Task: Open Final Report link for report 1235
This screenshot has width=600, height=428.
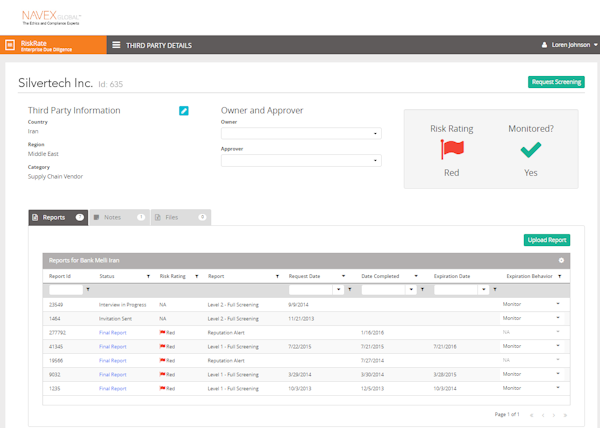Action: point(112,389)
